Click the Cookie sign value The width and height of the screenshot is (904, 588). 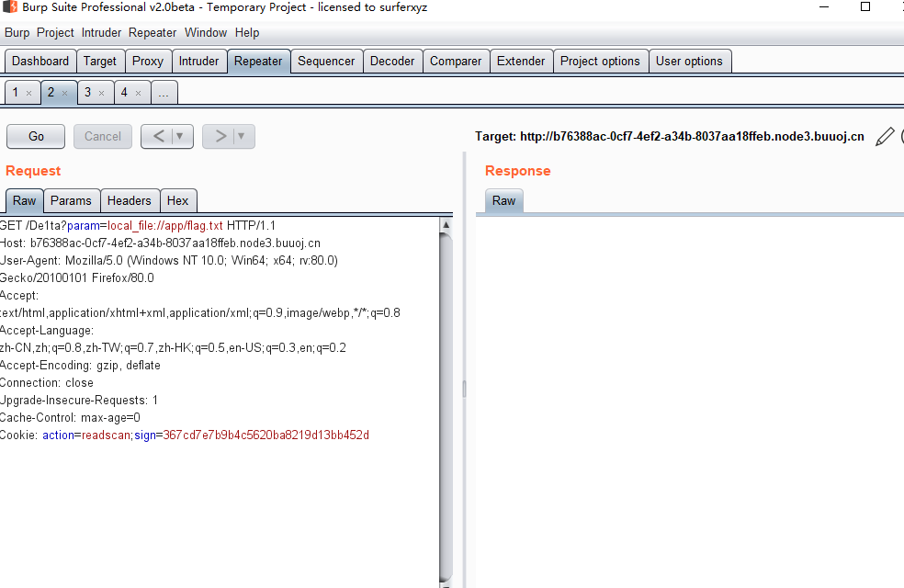[x=266, y=435]
